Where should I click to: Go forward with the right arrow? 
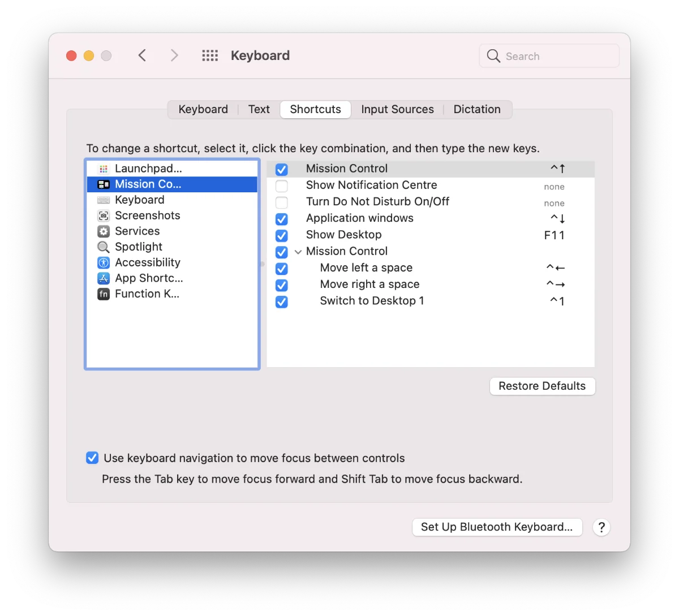coord(174,55)
